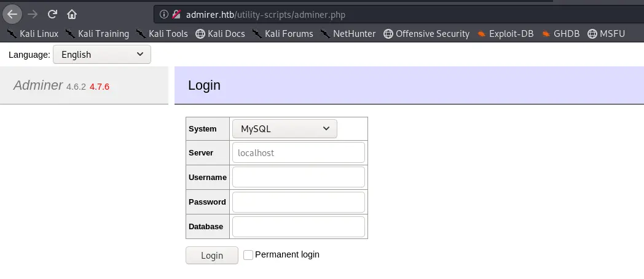Click the browser forward arrow button

33,14
